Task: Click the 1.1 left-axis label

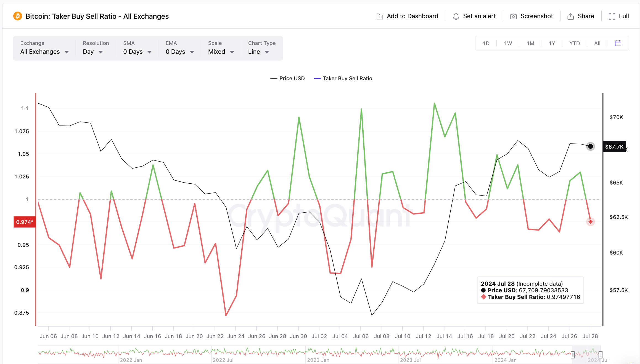Action: (x=25, y=108)
